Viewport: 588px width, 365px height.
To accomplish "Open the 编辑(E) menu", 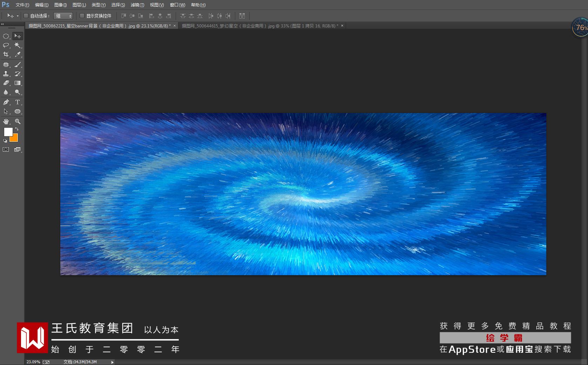I will (x=42, y=5).
